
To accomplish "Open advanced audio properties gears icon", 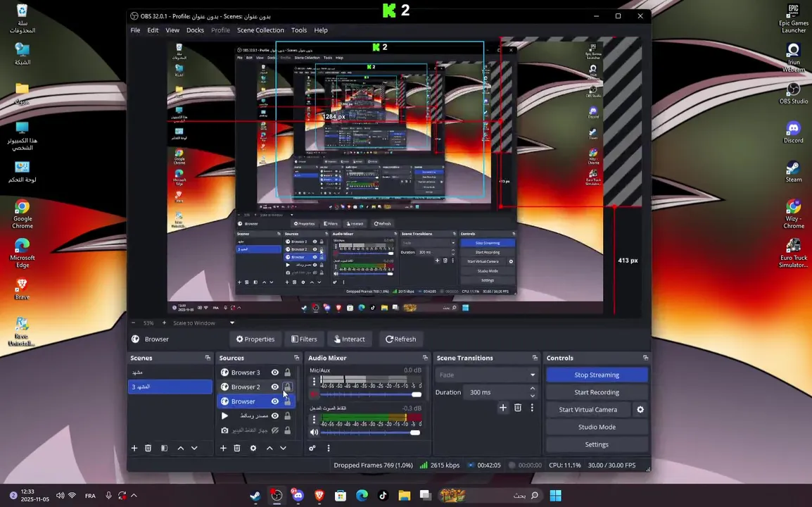I will [x=312, y=448].
